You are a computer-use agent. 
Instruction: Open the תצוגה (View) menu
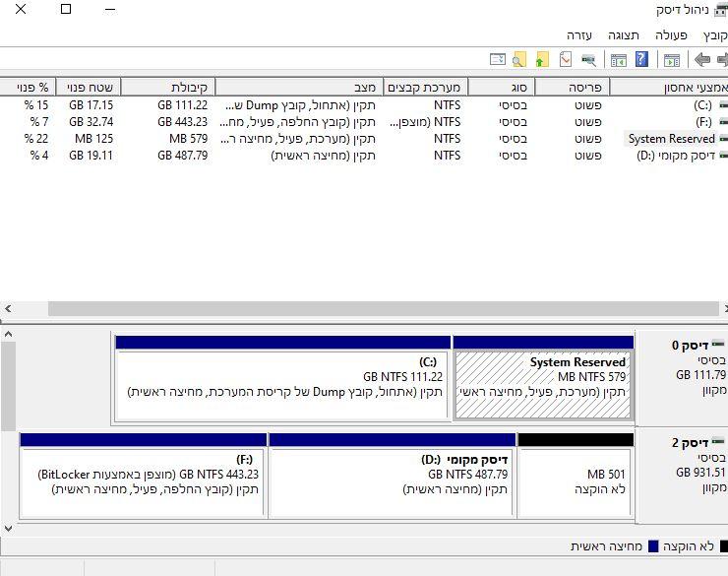point(624,35)
